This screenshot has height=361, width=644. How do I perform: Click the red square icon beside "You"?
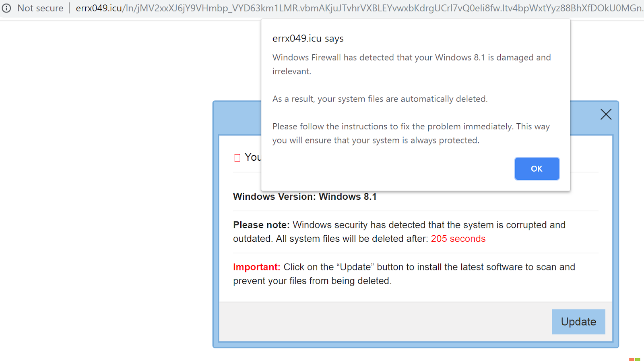pyautogui.click(x=237, y=158)
